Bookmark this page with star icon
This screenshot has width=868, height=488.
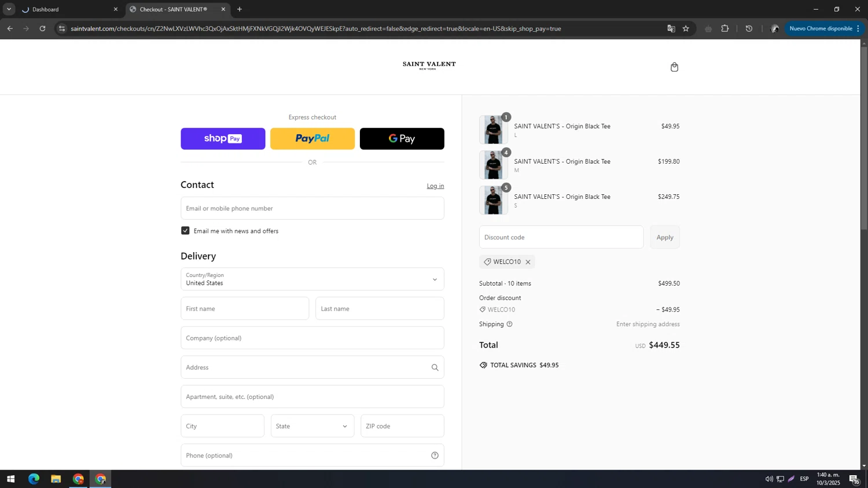point(686,28)
